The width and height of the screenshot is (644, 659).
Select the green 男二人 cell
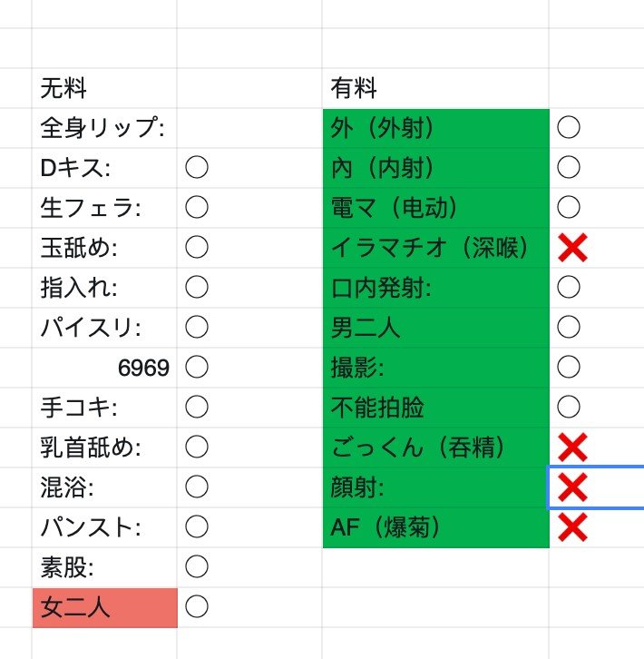pos(434,328)
